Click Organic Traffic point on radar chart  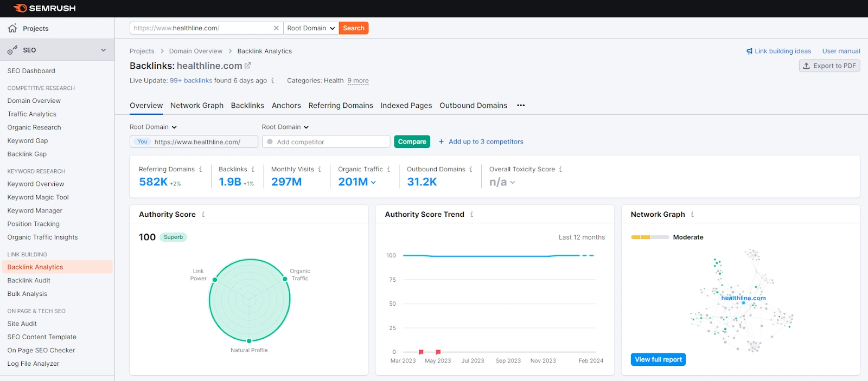pos(285,279)
